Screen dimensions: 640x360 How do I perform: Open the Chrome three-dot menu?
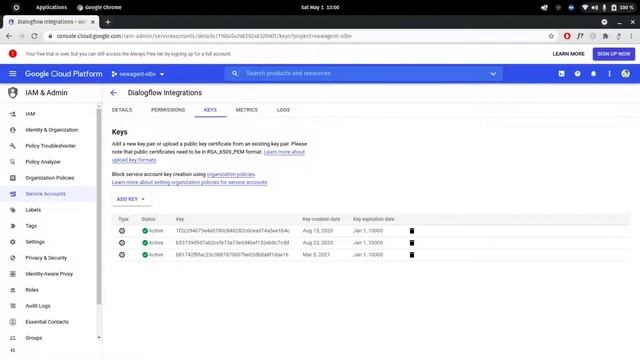tap(631, 36)
